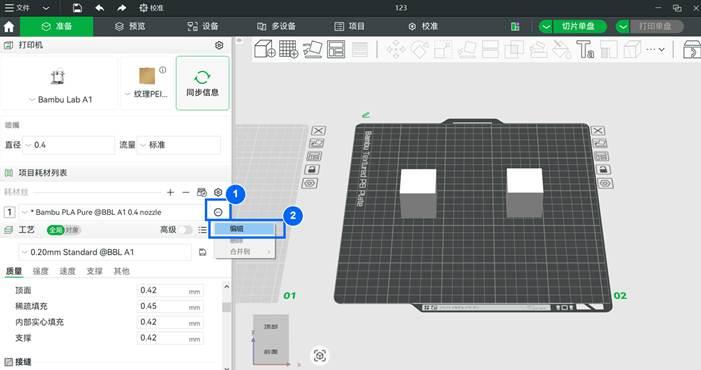The image size is (701, 370).
Task: Click the filament slot 1 color box
Action: [x=9, y=212]
